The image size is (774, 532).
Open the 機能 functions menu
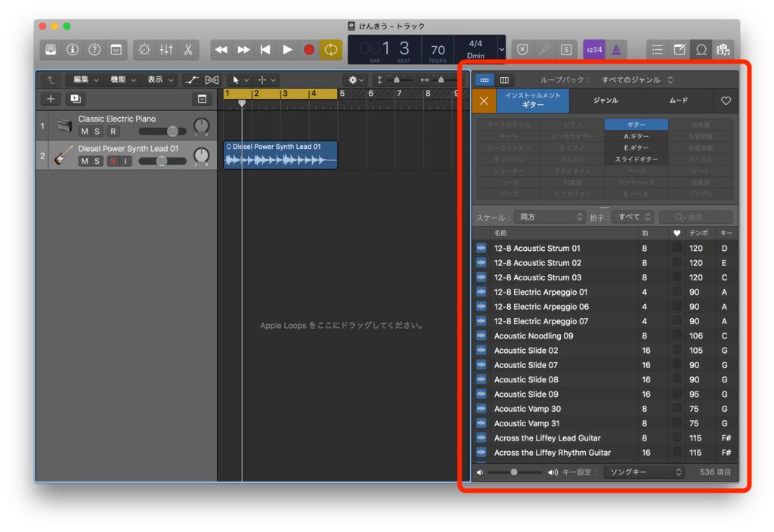[122, 79]
